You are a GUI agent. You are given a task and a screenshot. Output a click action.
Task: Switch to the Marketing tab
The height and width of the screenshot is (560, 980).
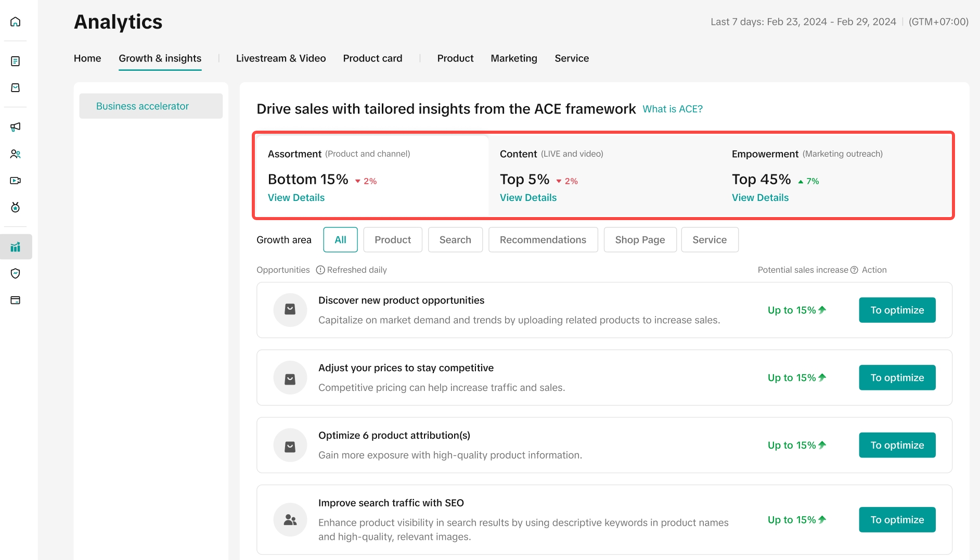click(514, 58)
